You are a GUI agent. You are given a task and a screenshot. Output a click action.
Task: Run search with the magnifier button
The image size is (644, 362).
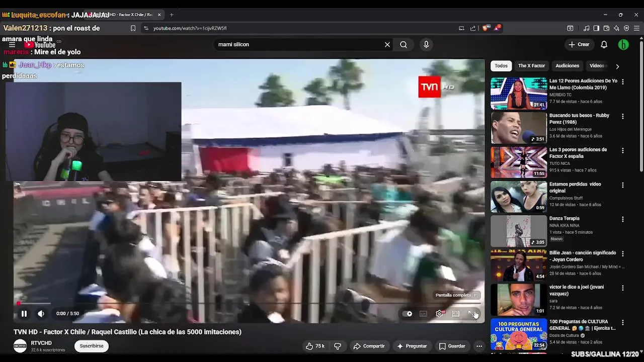point(404,45)
